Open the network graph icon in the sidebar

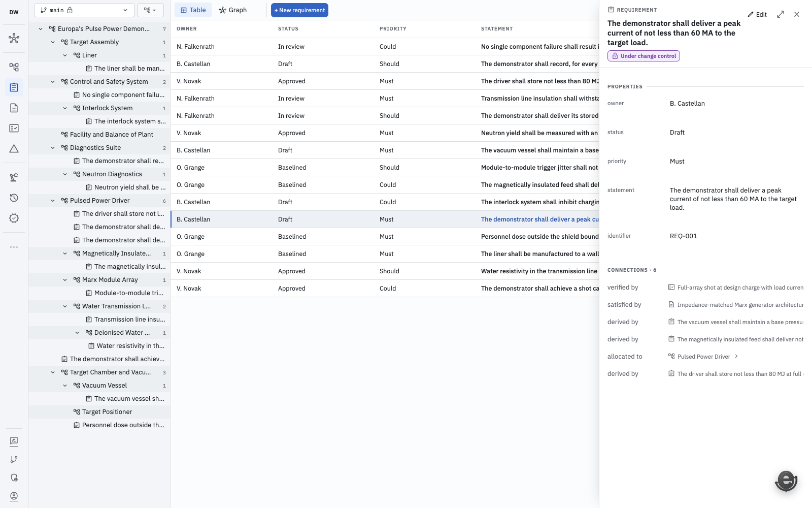pos(14,38)
